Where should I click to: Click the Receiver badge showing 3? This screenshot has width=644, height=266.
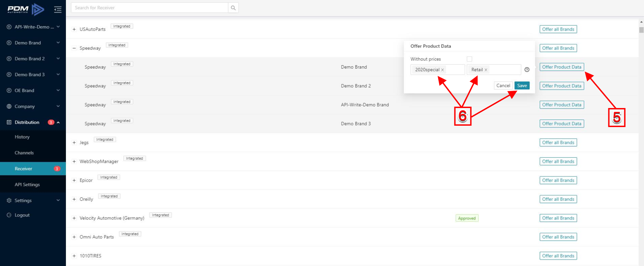click(x=57, y=169)
